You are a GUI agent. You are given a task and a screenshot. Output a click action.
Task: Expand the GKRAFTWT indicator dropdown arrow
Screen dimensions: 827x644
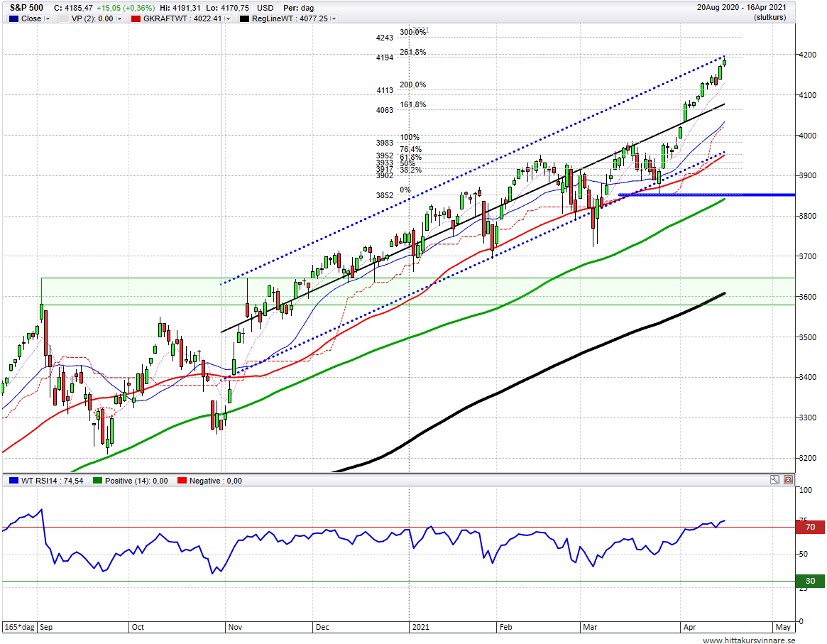coord(227,18)
